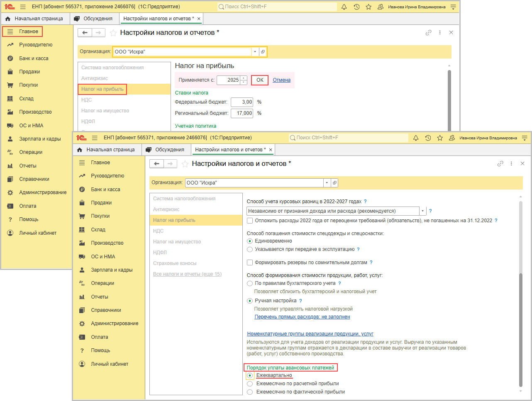Image resolution: width=532 pixels, height=401 pixels.
Task: Open three-dot more menu in front form
Action: (511, 164)
